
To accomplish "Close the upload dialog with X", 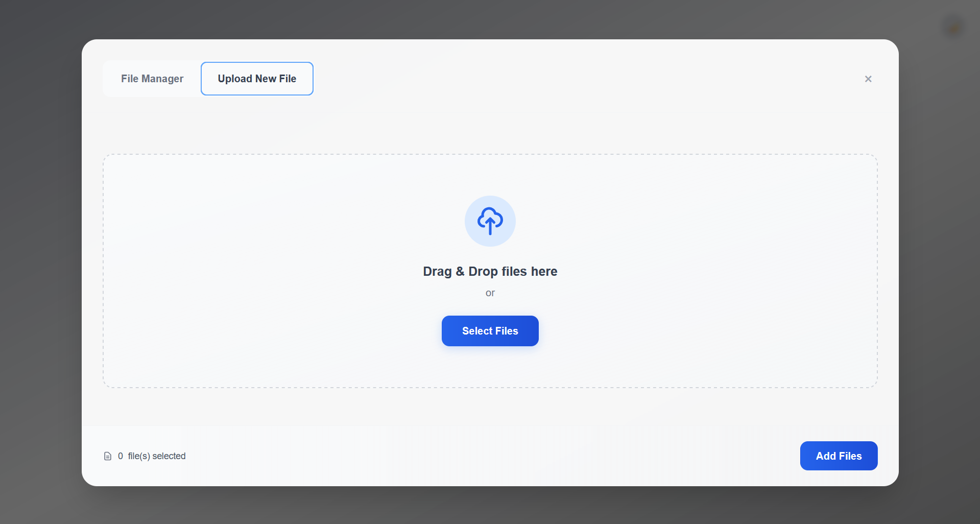I will click(868, 79).
